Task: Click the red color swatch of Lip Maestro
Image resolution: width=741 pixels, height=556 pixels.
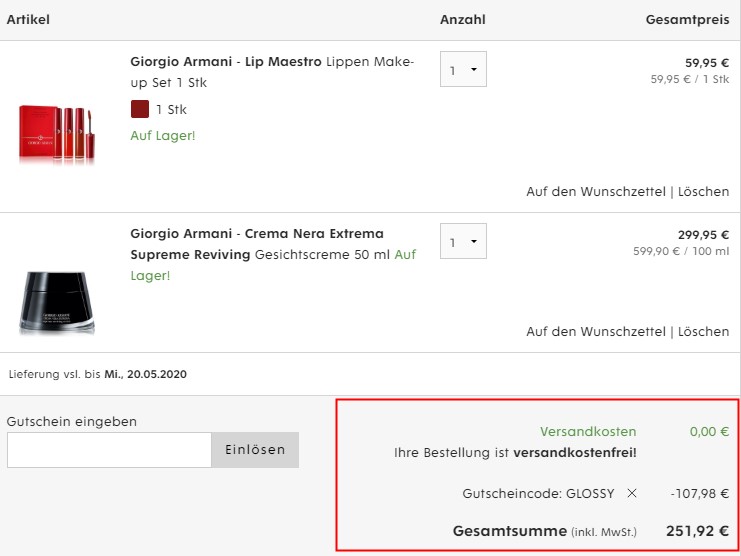Action: point(140,109)
